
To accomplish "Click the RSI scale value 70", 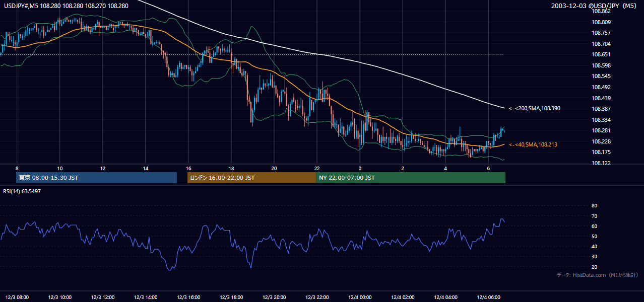I will (x=594, y=216).
